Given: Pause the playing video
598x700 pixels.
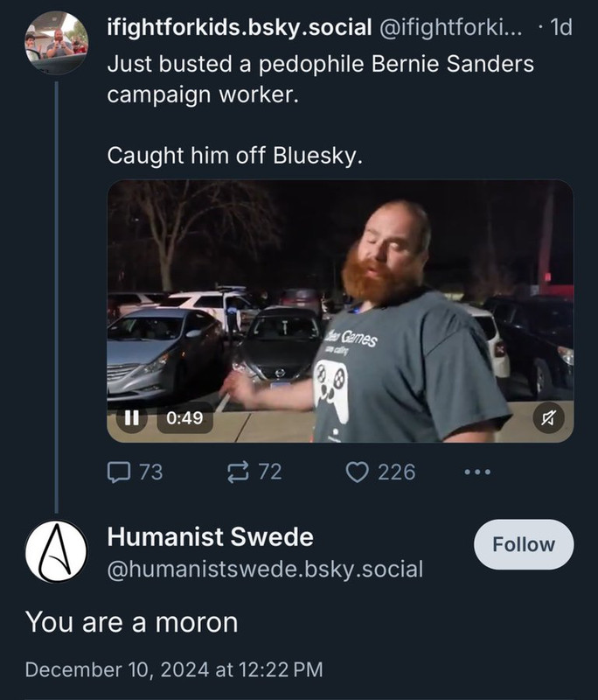Looking at the screenshot, I should (132, 418).
